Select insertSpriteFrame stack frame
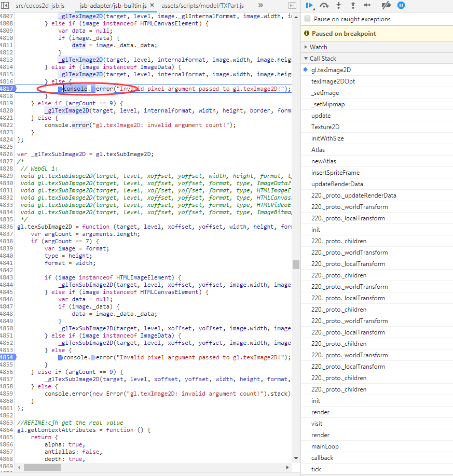The height and width of the screenshot is (476, 453). [377, 173]
